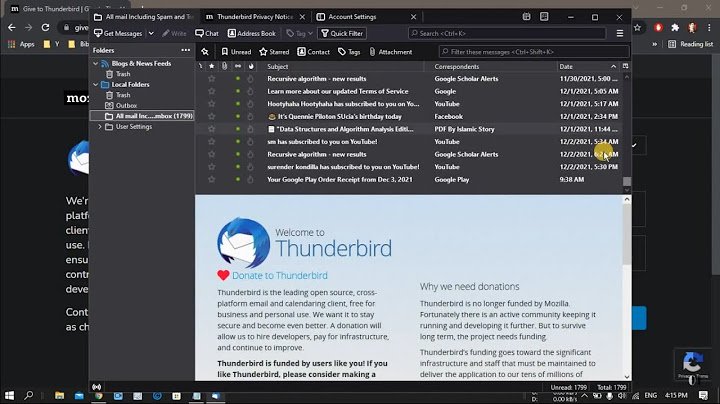The width and height of the screenshot is (720, 404).
Task: Filter messages by Attachment
Action: 390,52
